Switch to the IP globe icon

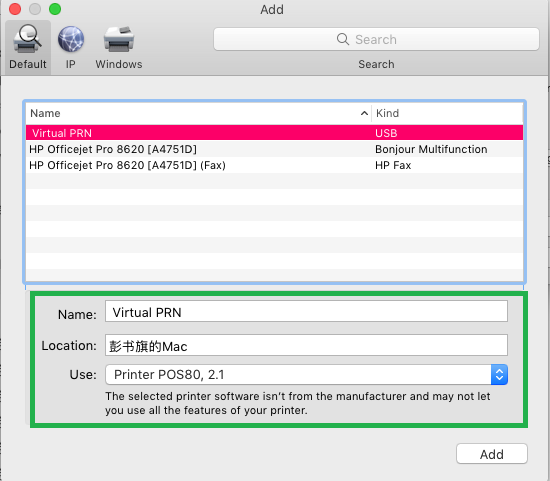pyautogui.click(x=71, y=39)
